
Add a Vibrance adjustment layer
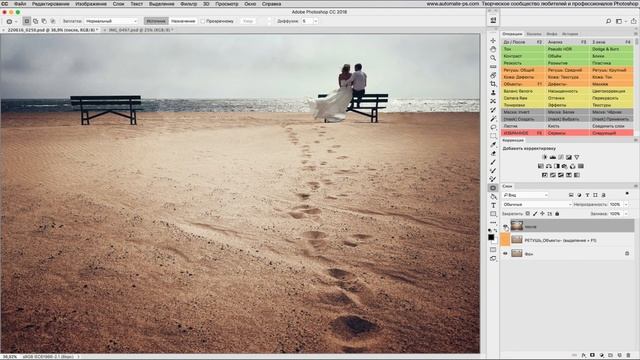pyautogui.click(x=577, y=157)
